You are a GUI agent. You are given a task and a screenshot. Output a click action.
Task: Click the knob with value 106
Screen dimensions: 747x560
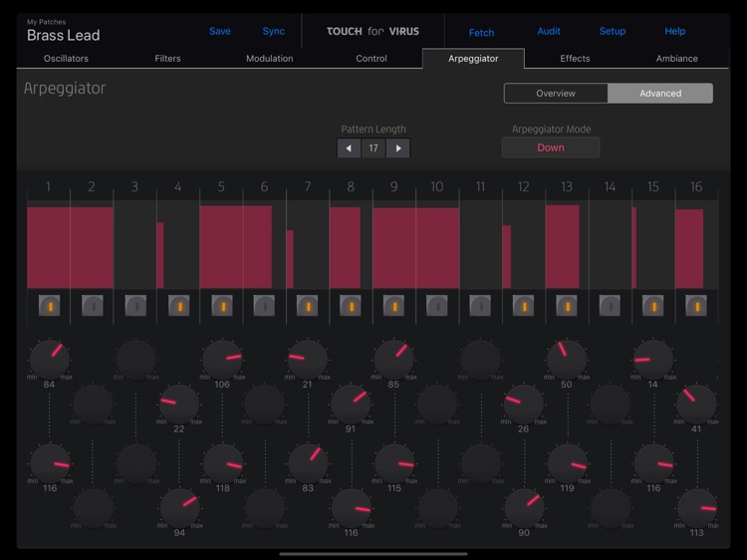pos(222,360)
